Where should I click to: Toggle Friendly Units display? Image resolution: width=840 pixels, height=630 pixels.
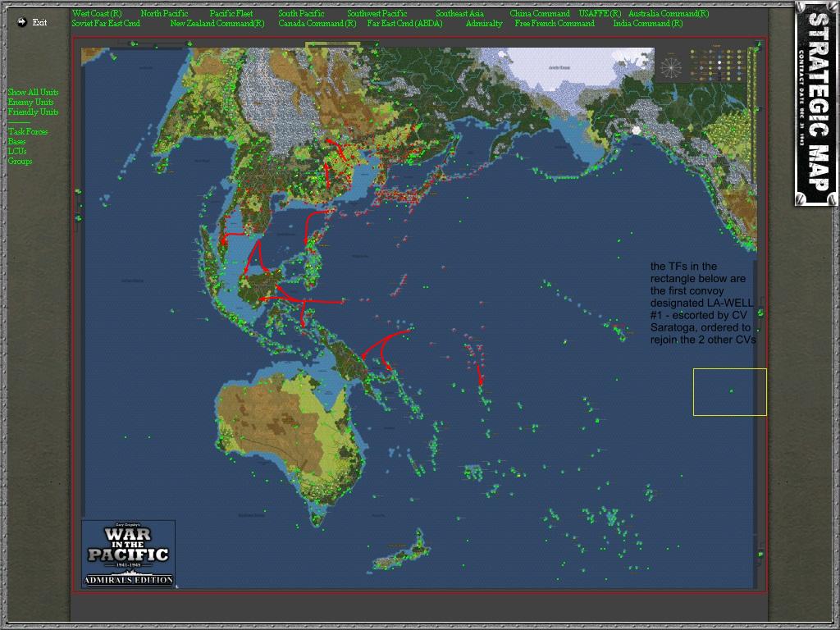33,112
